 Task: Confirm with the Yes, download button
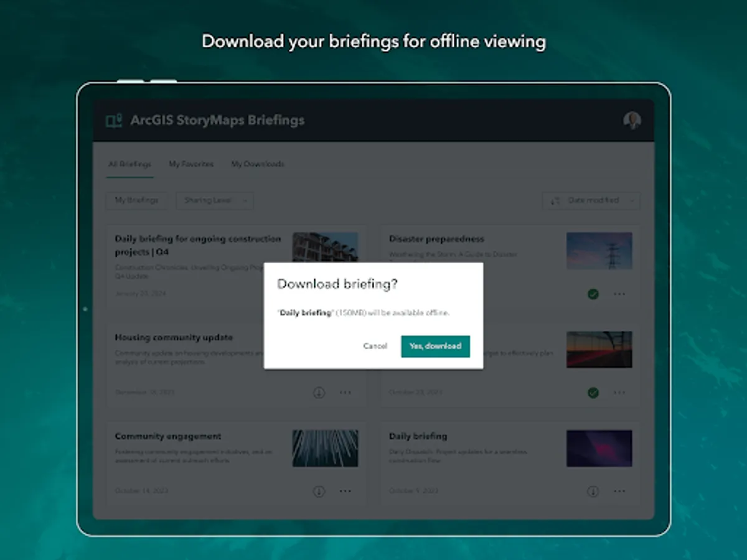click(435, 347)
